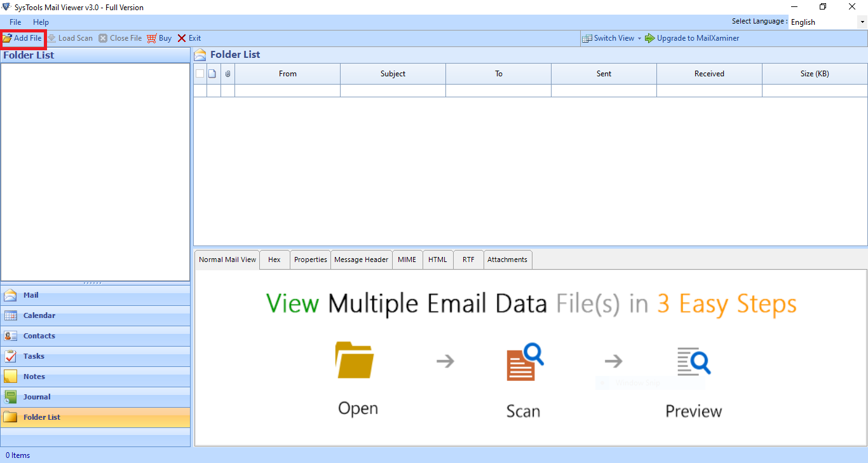Click the red Exit X icon
The width and height of the screenshot is (868, 463).
pos(182,38)
